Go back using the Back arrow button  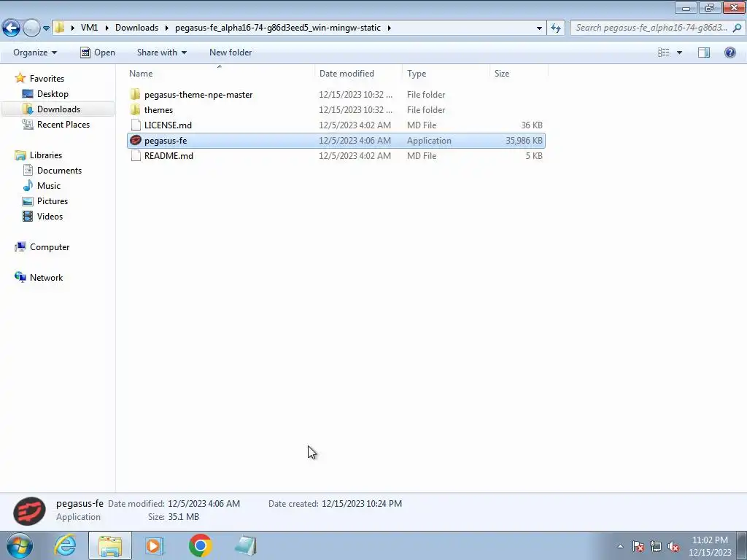click(11, 28)
